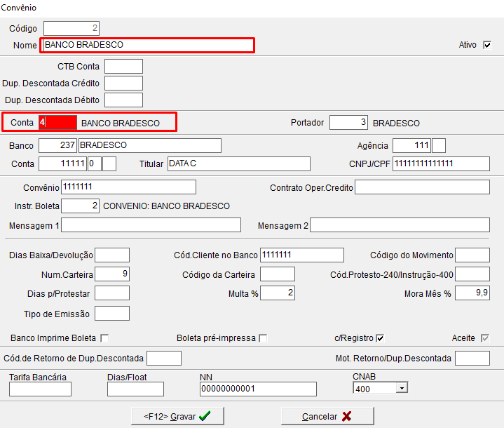Select the Dup. Descontada Crédito field

pyautogui.click(x=124, y=83)
